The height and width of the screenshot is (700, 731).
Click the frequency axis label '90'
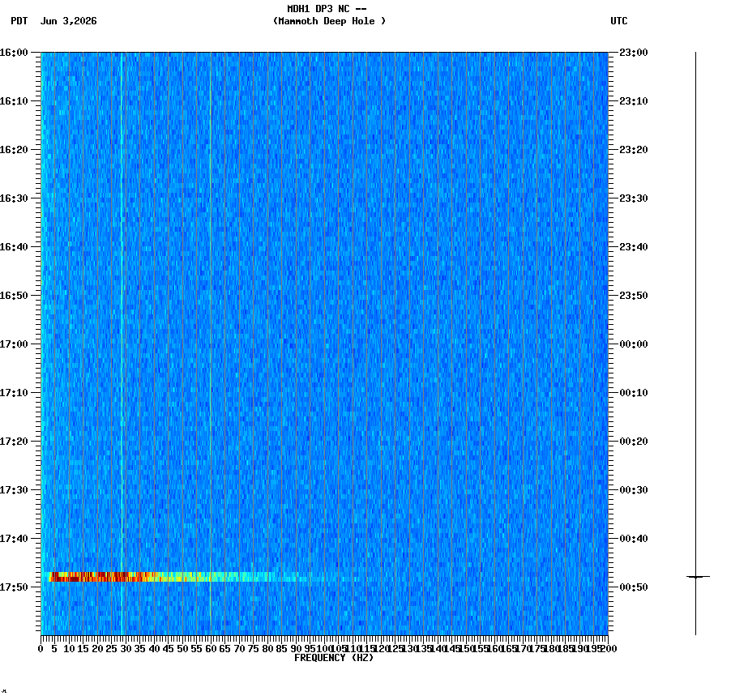(x=297, y=649)
